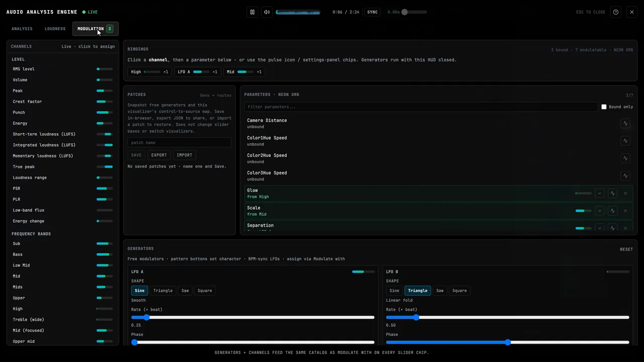
Task: Open the Modulation tab
Action: (x=96, y=29)
